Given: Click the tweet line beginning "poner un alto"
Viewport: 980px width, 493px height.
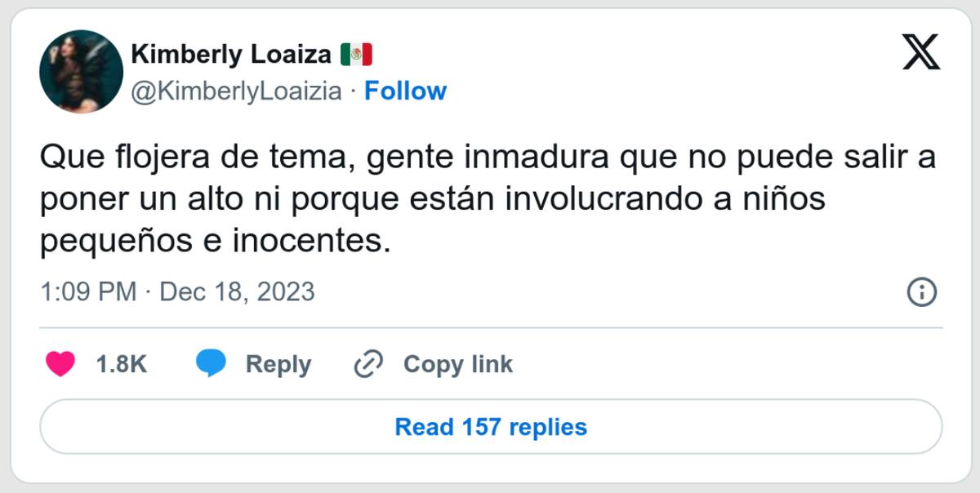Looking at the screenshot, I should coord(433,200).
